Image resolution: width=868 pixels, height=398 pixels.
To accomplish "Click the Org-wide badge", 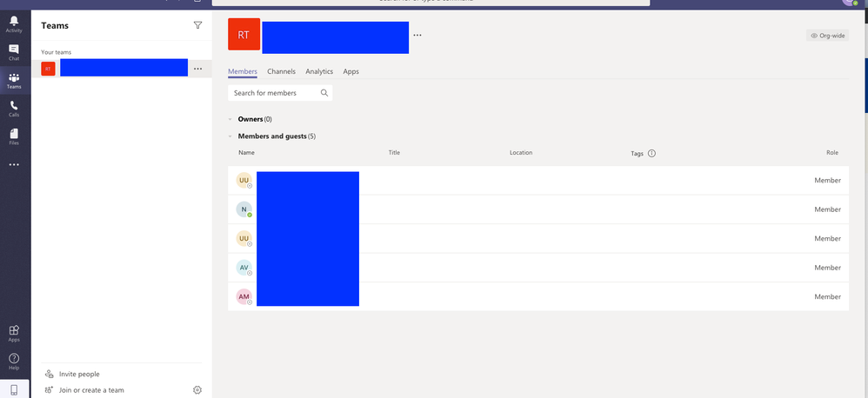I will (x=828, y=36).
